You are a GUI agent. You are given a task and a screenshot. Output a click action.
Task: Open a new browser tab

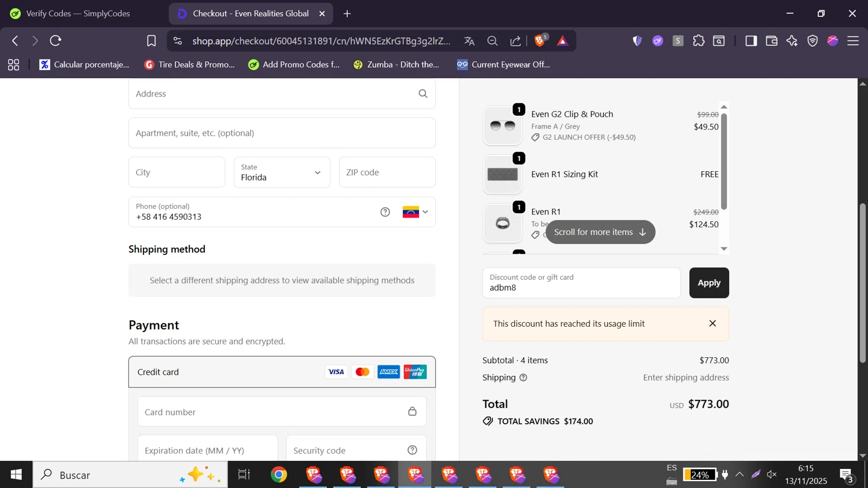point(347,13)
